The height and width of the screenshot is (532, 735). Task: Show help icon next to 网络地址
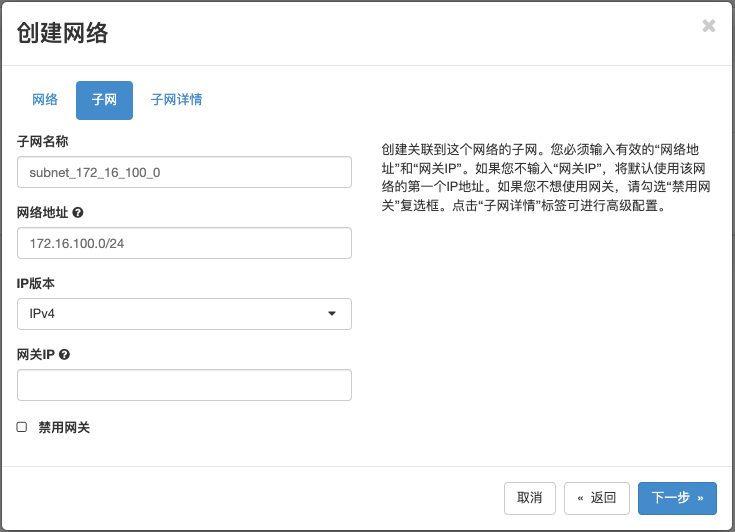(78, 213)
